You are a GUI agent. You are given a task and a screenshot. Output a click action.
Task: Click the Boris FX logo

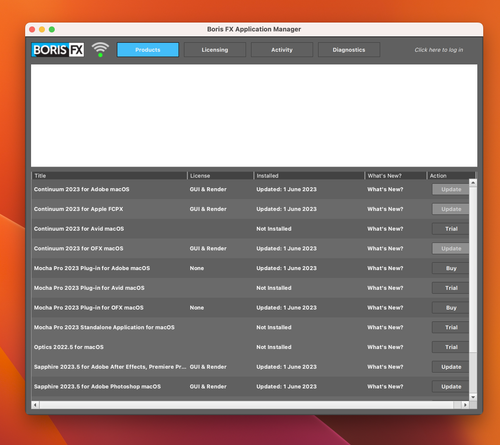58,50
